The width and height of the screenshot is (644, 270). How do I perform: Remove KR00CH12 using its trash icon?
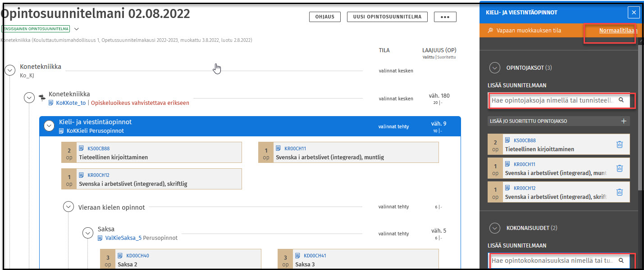619,192
